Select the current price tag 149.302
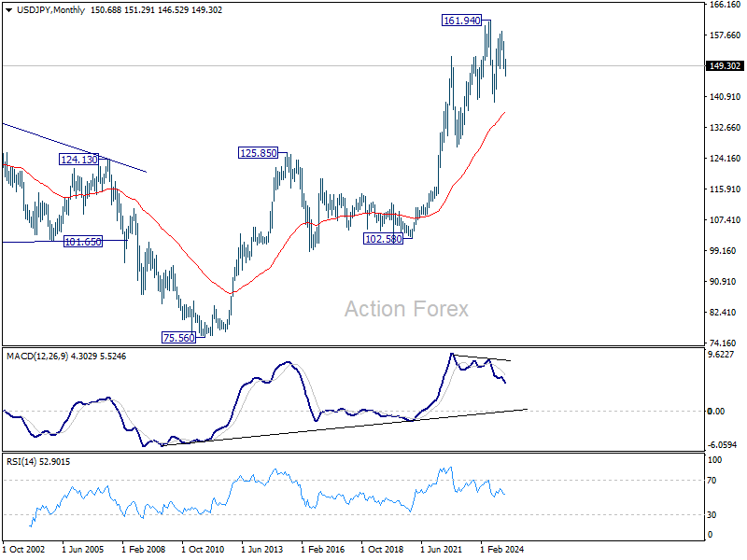 (725, 66)
